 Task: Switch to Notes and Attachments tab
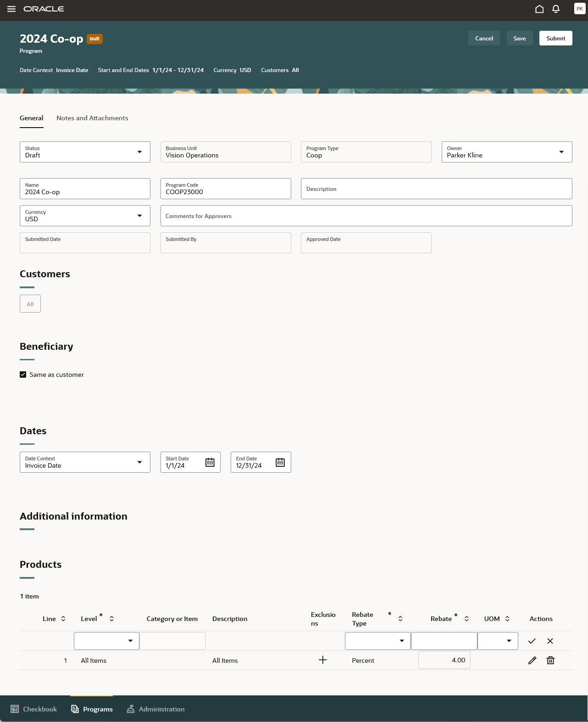[x=92, y=118]
